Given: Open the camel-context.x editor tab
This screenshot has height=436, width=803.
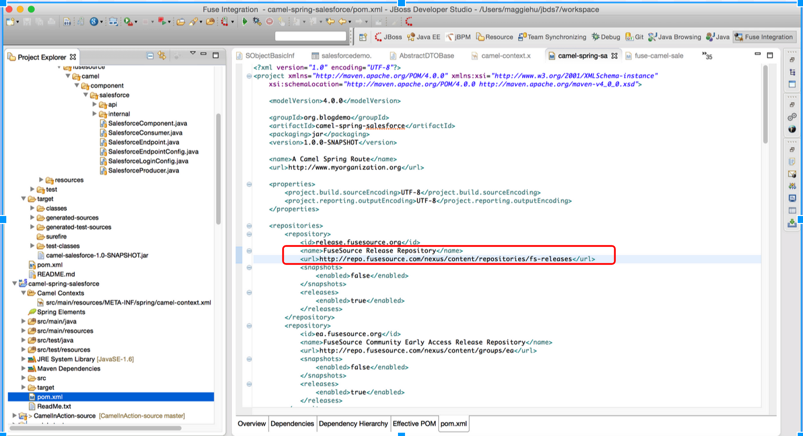Looking at the screenshot, I should click(501, 56).
